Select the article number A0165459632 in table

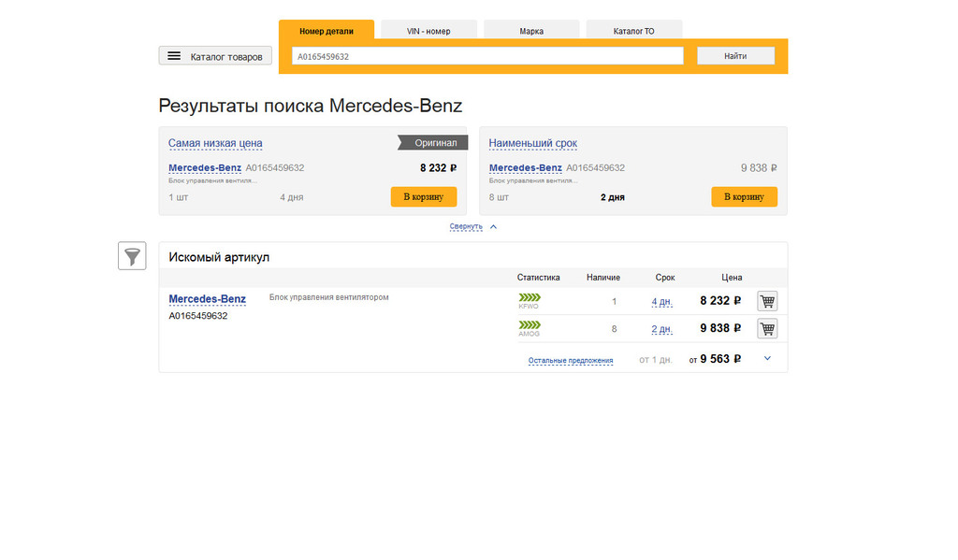(198, 316)
